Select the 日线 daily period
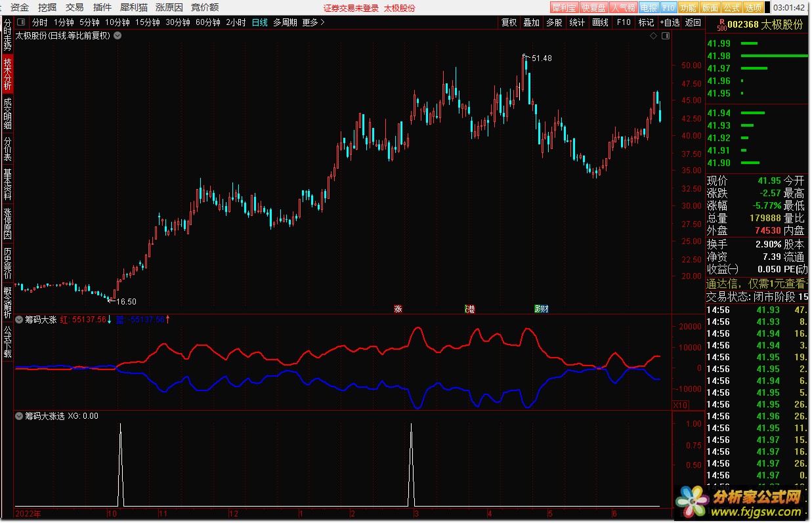This screenshot has height=523, width=812. click(260, 22)
